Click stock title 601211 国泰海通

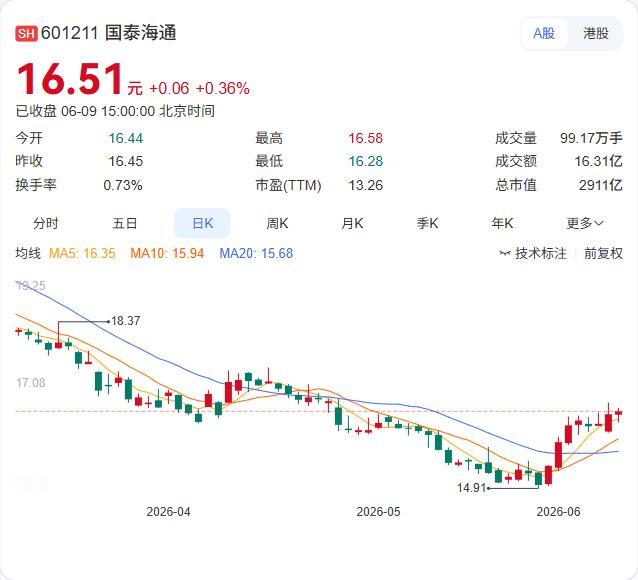pyautogui.click(x=108, y=33)
